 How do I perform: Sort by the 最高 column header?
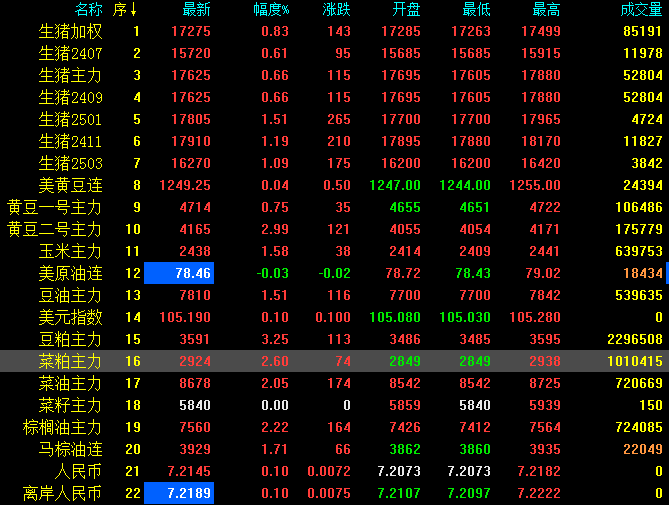[547, 9]
